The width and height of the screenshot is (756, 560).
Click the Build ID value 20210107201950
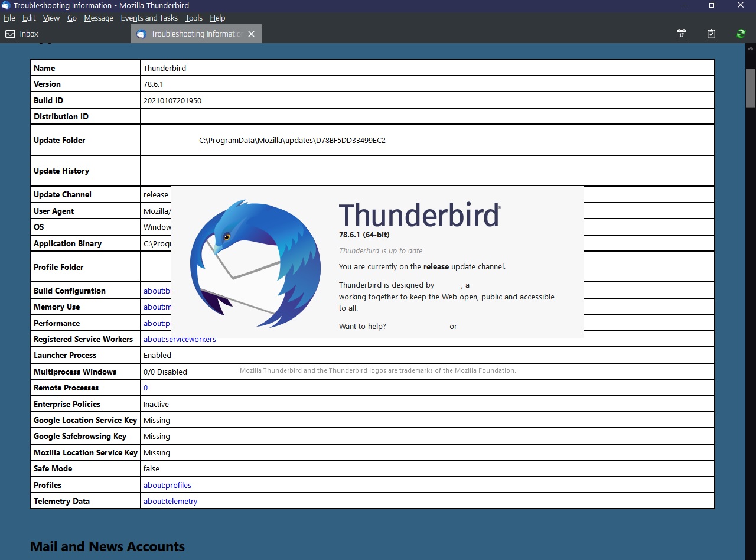coord(172,101)
